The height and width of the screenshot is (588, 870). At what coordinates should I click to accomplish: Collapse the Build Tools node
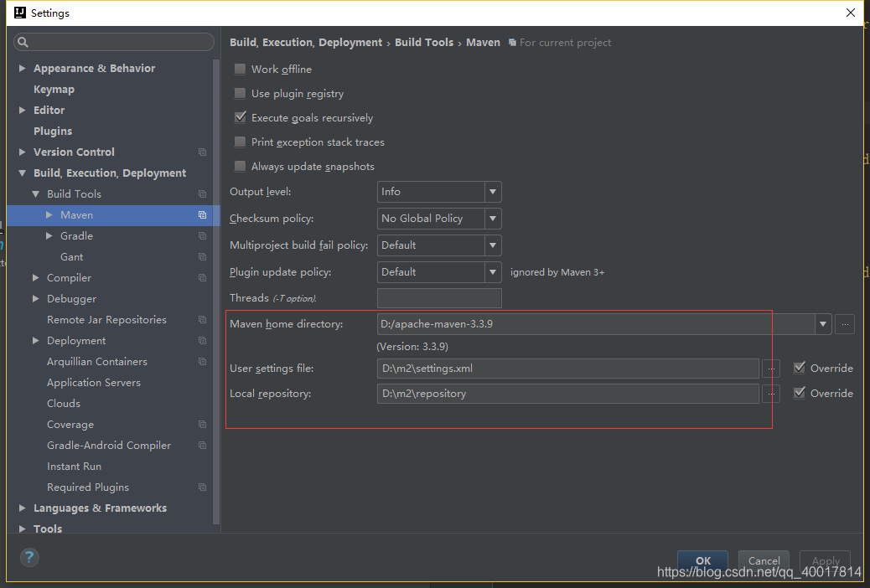tap(36, 194)
